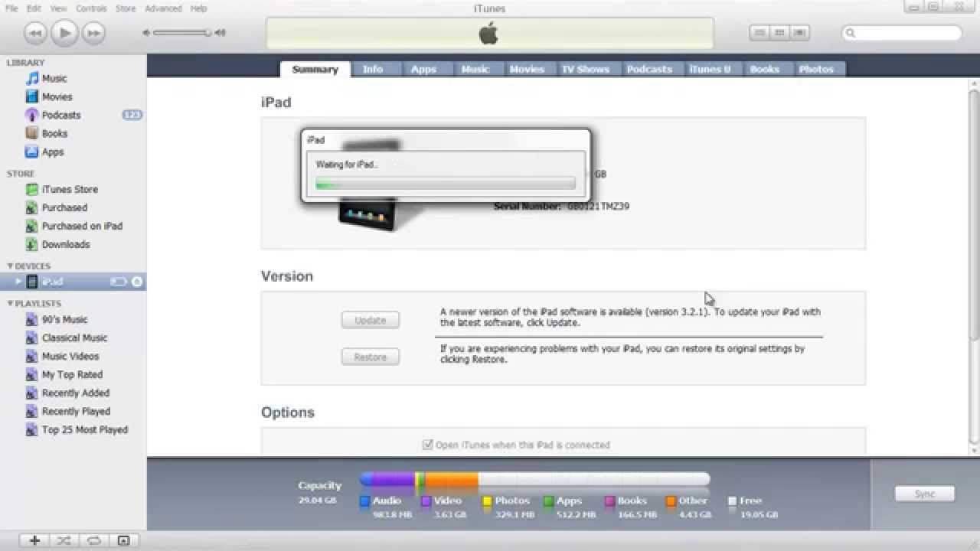Image resolution: width=980 pixels, height=551 pixels.
Task: Open the File menu
Action: coord(11,8)
